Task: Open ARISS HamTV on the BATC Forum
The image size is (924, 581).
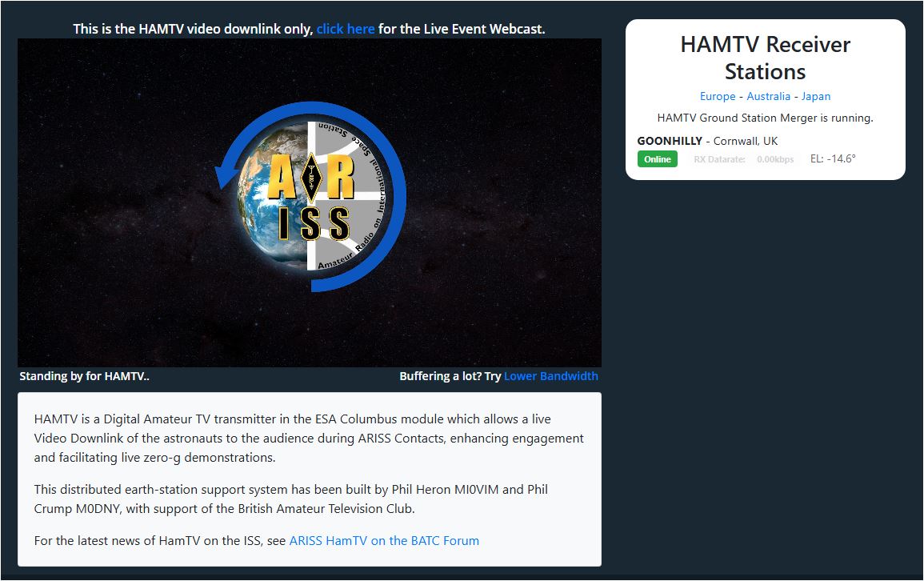Action: click(x=384, y=540)
